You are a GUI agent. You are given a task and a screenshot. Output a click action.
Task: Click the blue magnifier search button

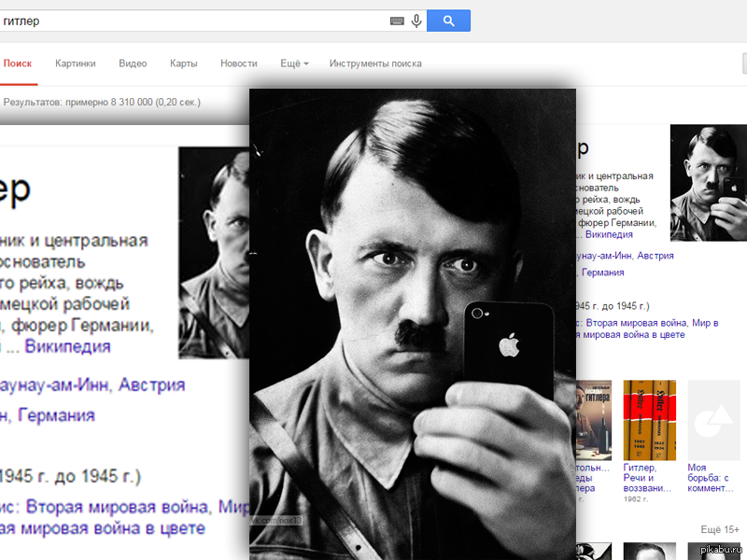448,21
